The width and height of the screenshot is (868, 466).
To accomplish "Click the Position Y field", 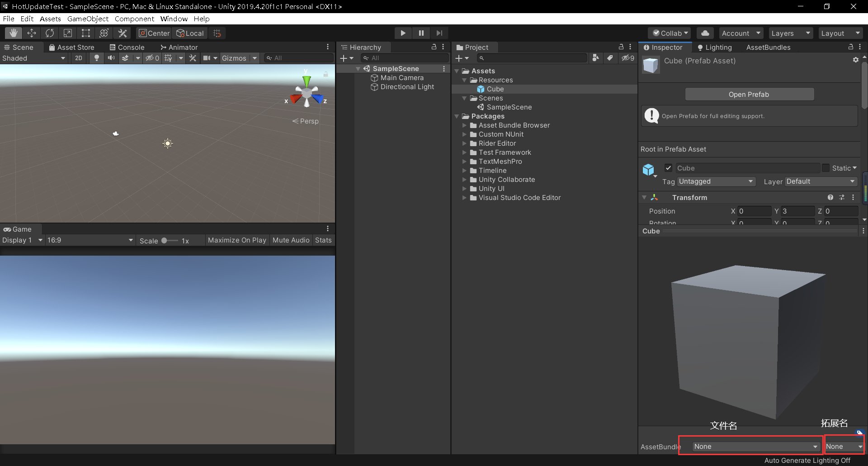I will (797, 211).
